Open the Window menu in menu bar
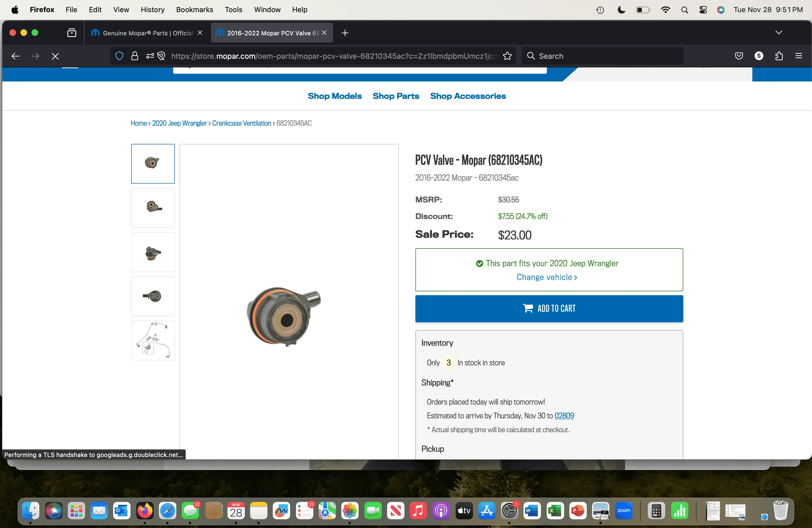 coord(267,10)
